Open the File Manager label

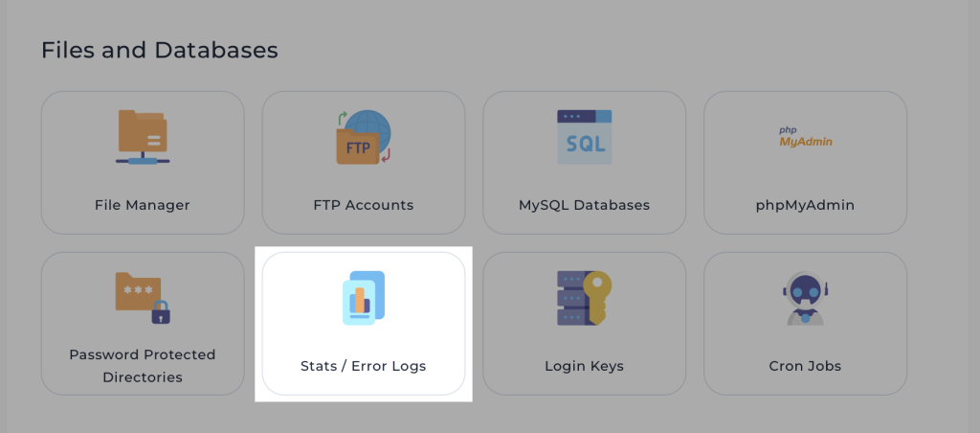(x=142, y=205)
